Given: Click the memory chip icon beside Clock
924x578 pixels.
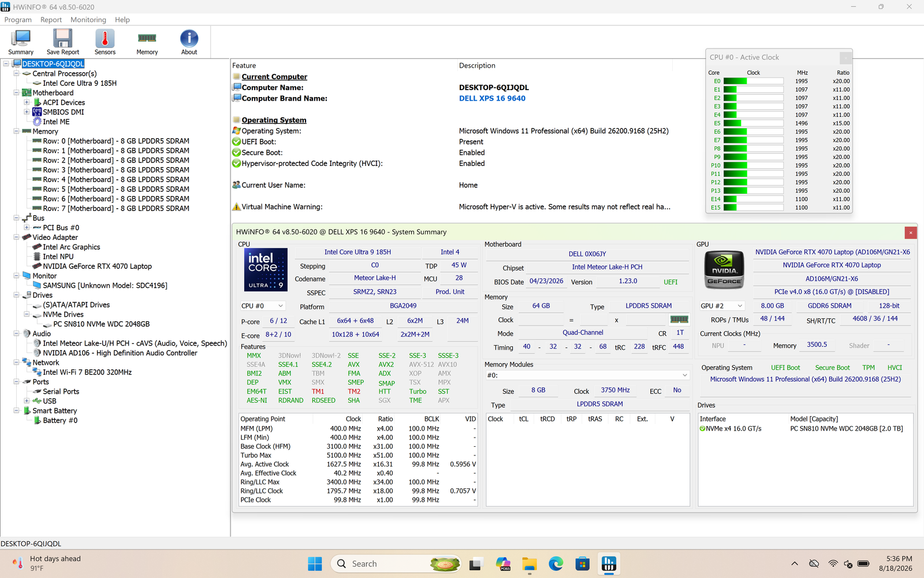Looking at the screenshot, I should 679,320.
